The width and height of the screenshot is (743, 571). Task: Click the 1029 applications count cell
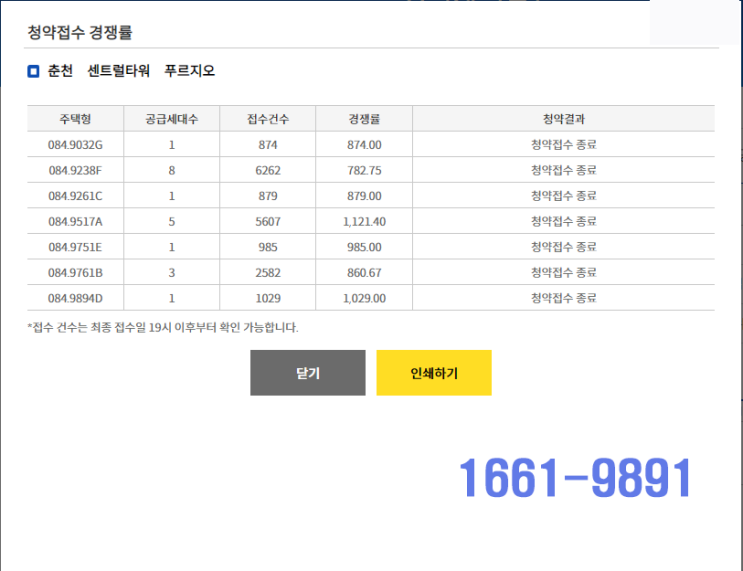pos(268,298)
